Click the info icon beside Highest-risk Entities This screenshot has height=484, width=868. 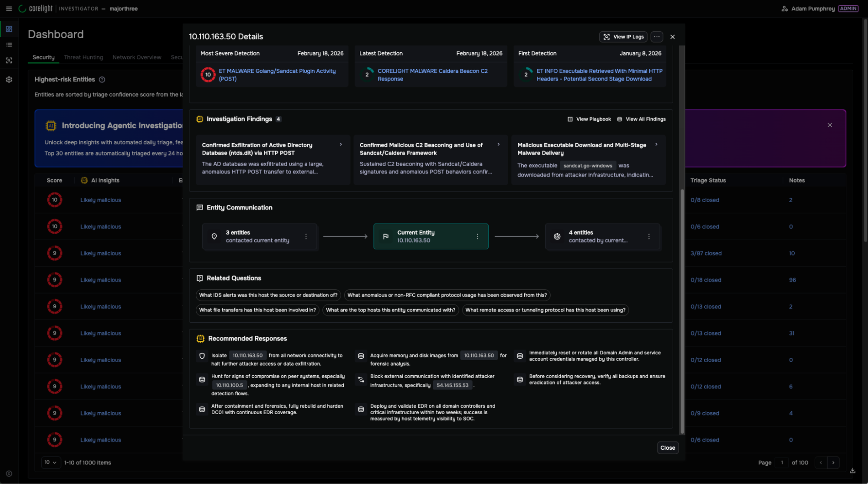(102, 79)
